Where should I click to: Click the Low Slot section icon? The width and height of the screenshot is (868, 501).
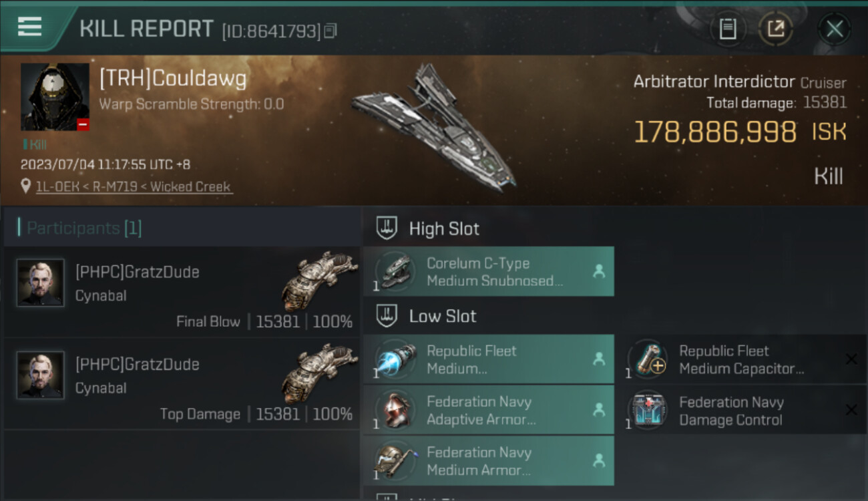click(x=387, y=316)
